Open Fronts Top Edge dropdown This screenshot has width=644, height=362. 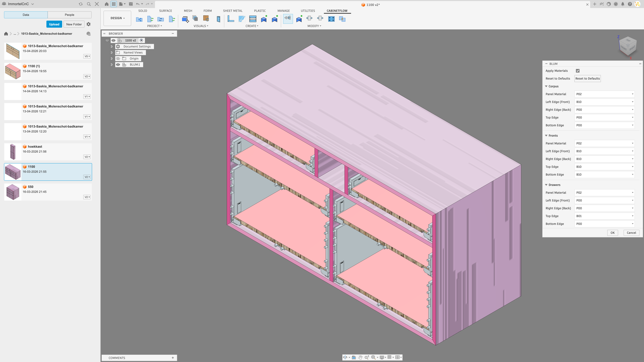point(605,167)
